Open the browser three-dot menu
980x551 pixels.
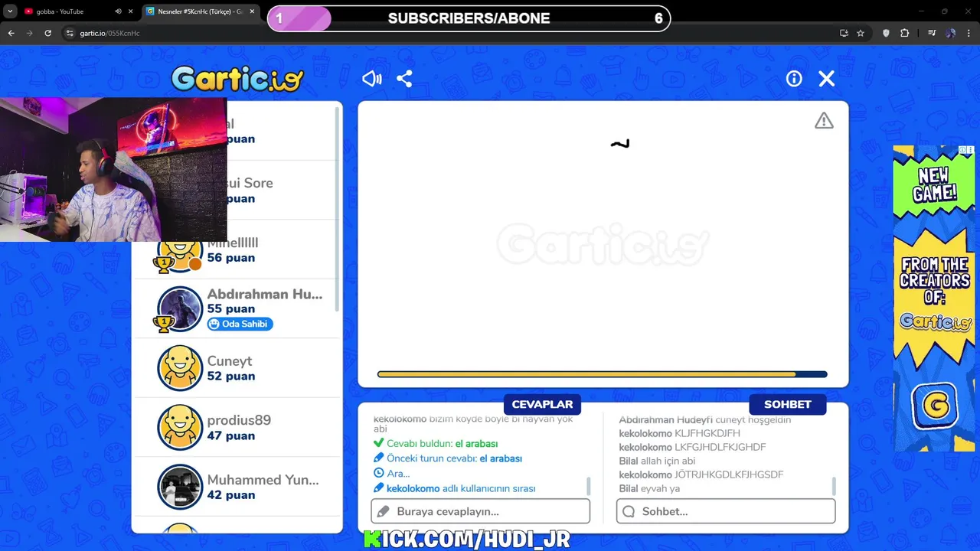click(969, 33)
